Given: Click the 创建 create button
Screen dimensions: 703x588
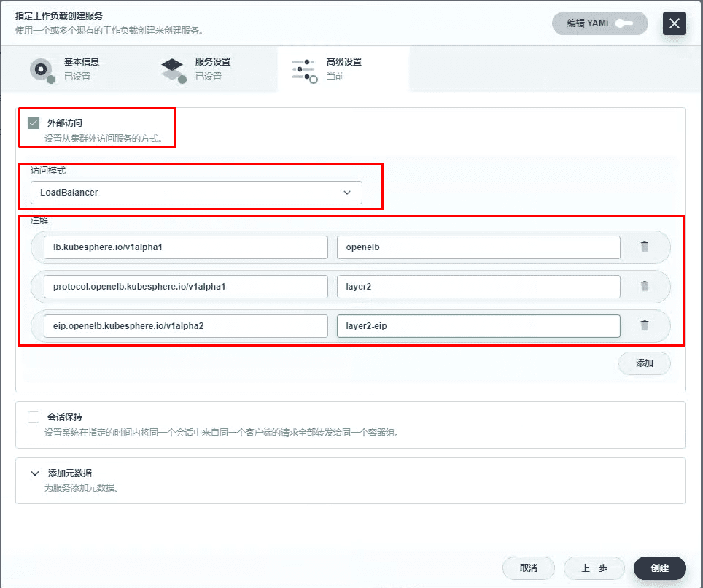Looking at the screenshot, I should point(659,568).
